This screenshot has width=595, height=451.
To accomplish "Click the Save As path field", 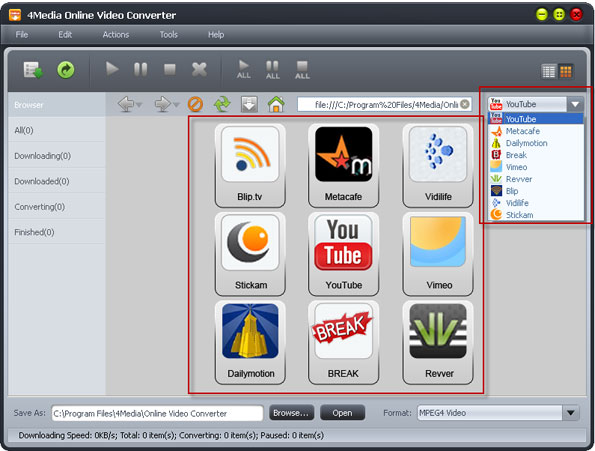I will 157,413.
